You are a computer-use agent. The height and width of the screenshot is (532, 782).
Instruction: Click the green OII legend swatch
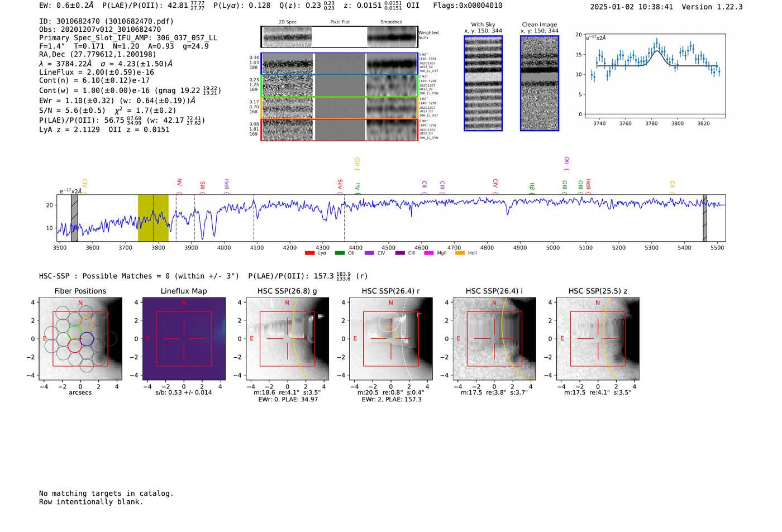point(340,253)
